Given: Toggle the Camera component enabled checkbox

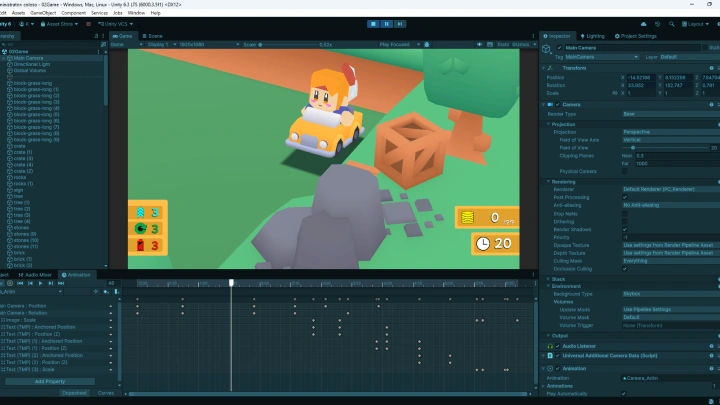Looking at the screenshot, I should (558, 105).
